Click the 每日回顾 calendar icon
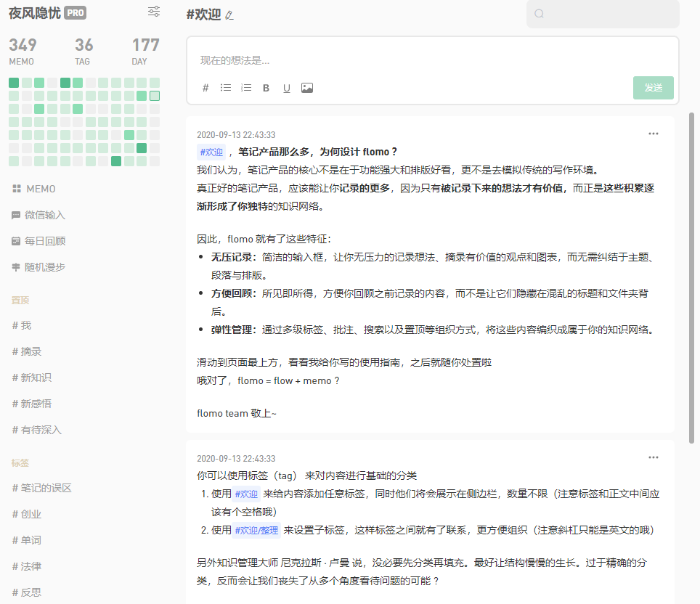The width and height of the screenshot is (700, 604). click(16, 241)
